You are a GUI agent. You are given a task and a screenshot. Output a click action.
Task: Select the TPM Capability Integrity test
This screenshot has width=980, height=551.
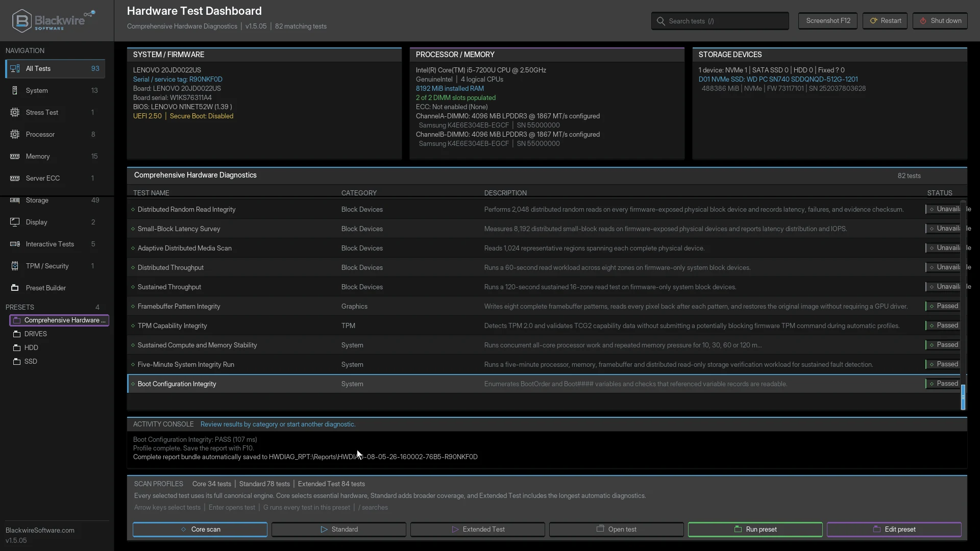click(x=544, y=326)
